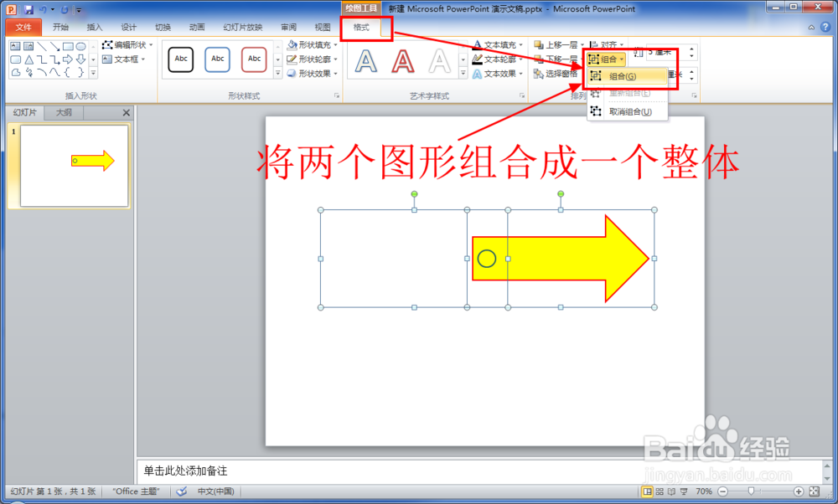
Task: Choose 取消组合(U) in the group menu
Action: tap(628, 111)
